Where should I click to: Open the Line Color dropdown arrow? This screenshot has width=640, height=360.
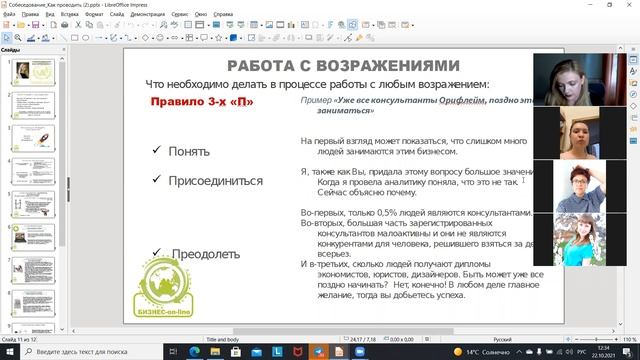(x=38, y=38)
